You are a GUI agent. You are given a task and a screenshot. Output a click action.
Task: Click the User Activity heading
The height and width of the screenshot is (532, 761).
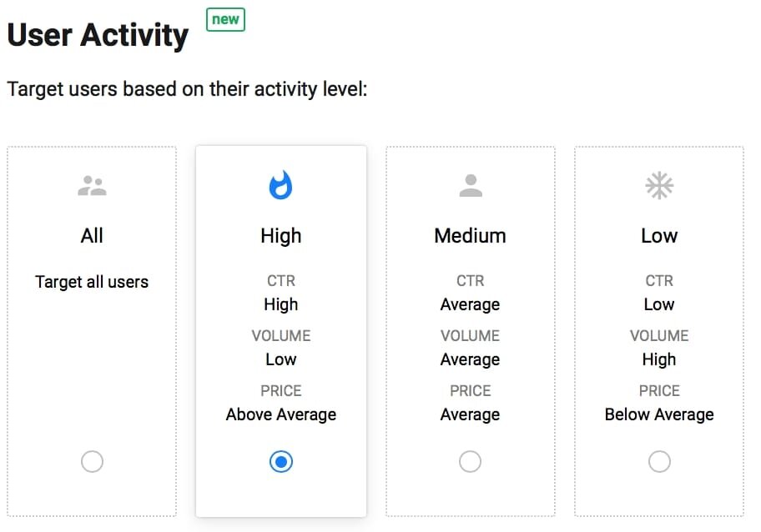[98, 35]
